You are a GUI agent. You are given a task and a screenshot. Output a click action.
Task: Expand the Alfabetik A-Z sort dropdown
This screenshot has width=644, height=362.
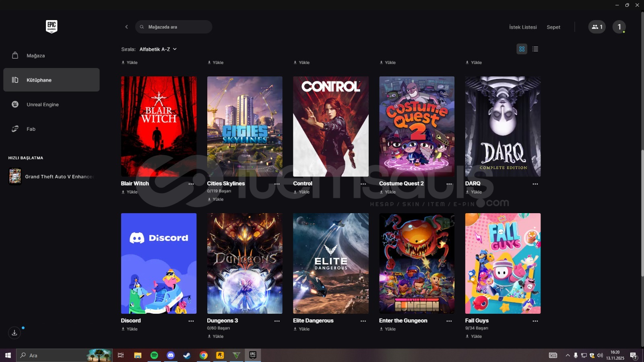tap(158, 49)
